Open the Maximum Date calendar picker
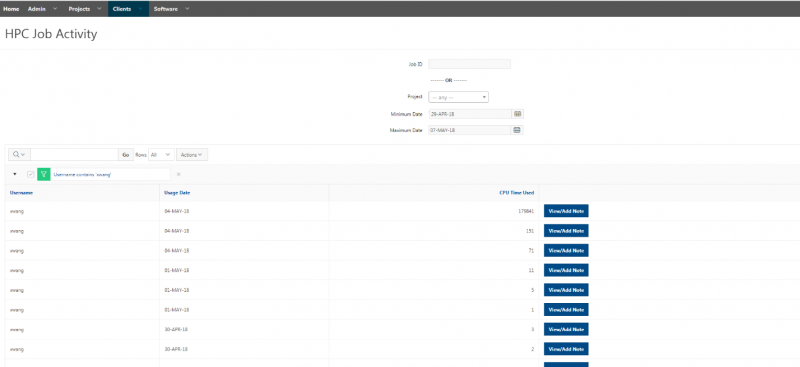The width and height of the screenshot is (800, 367). pos(517,130)
